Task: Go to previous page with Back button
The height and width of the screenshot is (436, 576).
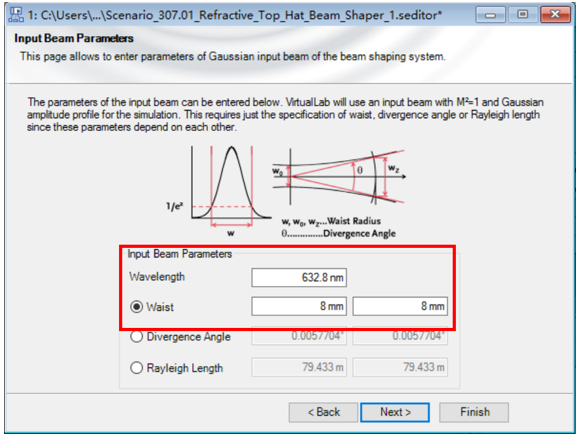Action: pos(323,412)
